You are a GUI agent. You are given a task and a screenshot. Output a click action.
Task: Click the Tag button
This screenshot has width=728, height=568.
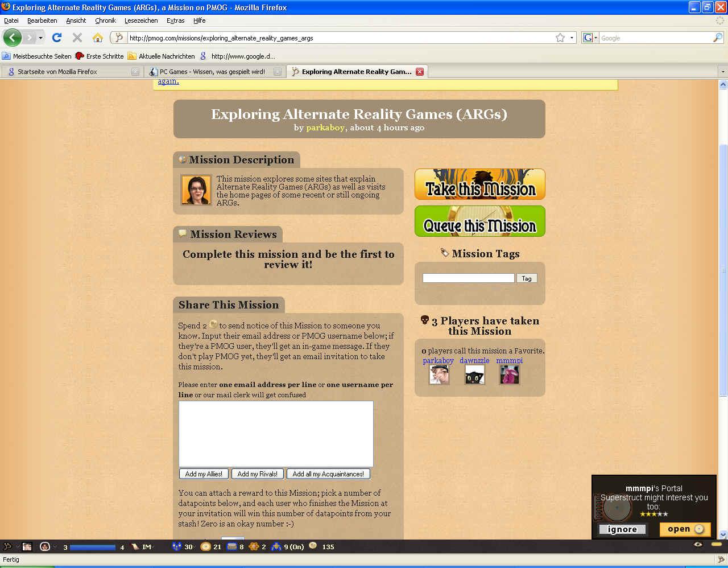click(x=527, y=278)
